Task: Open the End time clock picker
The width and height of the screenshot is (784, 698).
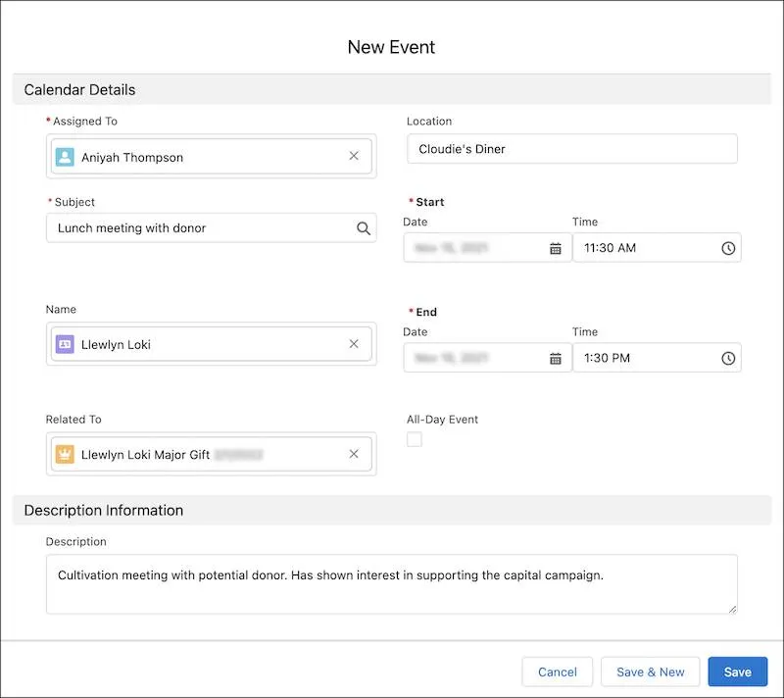Action: coord(728,358)
